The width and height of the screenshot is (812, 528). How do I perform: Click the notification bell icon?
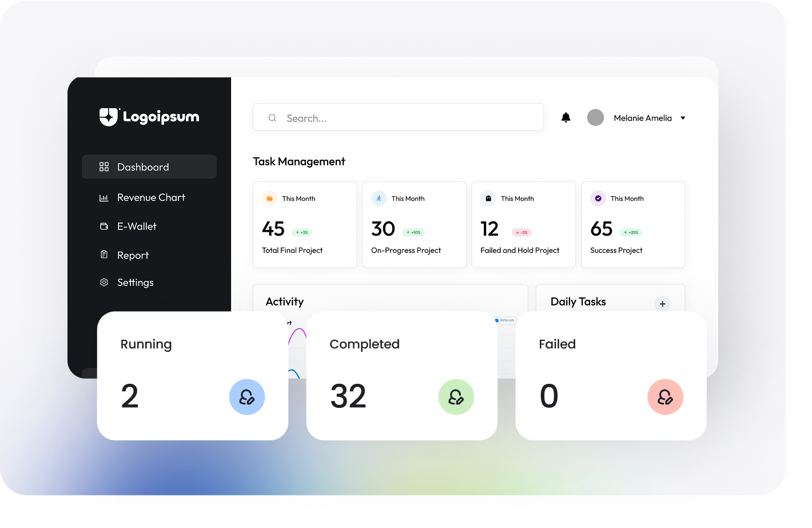click(566, 118)
